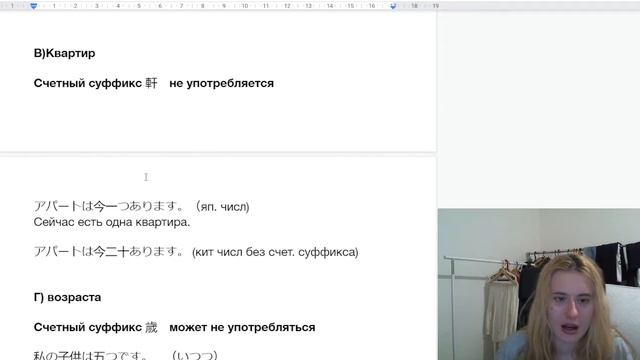Image resolution: width=640 pixels, height=360 pixels.
Task: Click the reading '(いつつ)'
Action: coord(195,355)
